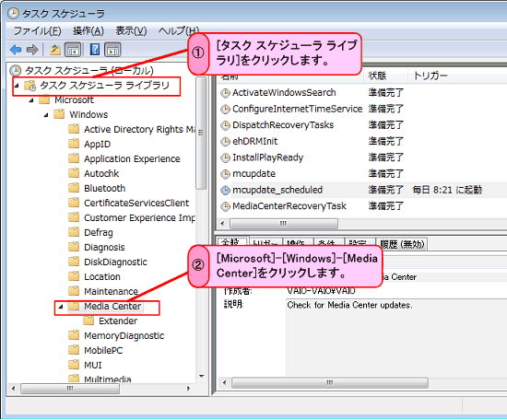Viewport: 507px width, 420px height.
Task: Click the blue clock icon of mcupdate_scheduled
Action: tap(225, 191)
